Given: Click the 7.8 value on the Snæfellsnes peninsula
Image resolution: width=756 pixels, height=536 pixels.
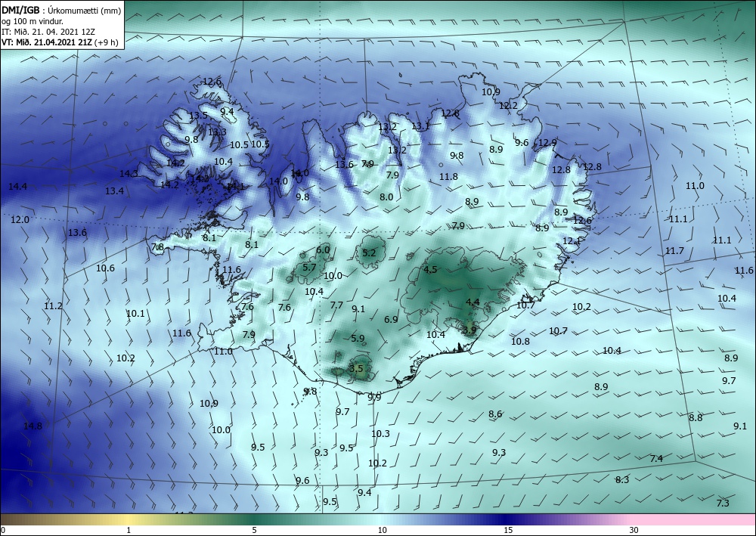Looking at the screenshot, I should click(x=157, y=246).
